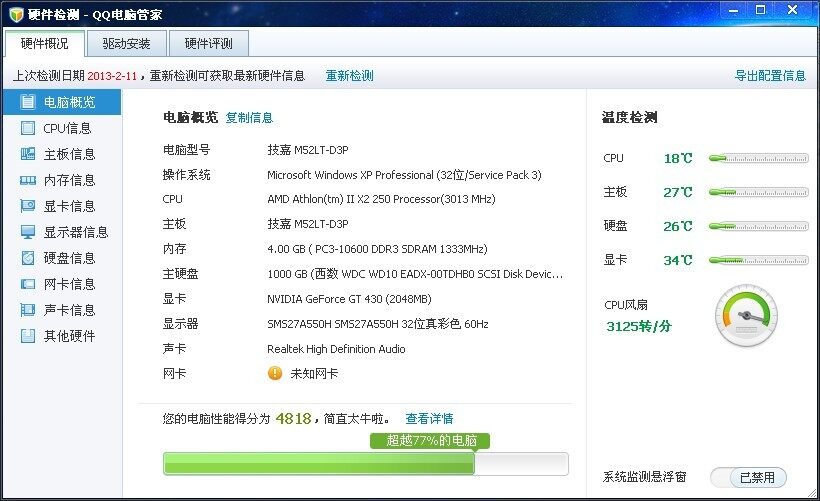Image resolution: width=820 pixels, height=501 pixels.
Task: Click the 温度检测 heading
Action: click(x=629, y=117)
